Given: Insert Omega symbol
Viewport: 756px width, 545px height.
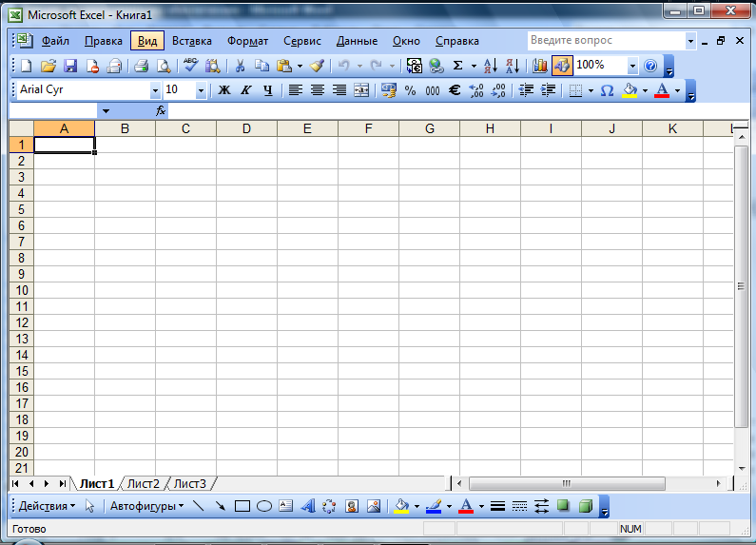Looking at the screenshot, I should [607, 90].
